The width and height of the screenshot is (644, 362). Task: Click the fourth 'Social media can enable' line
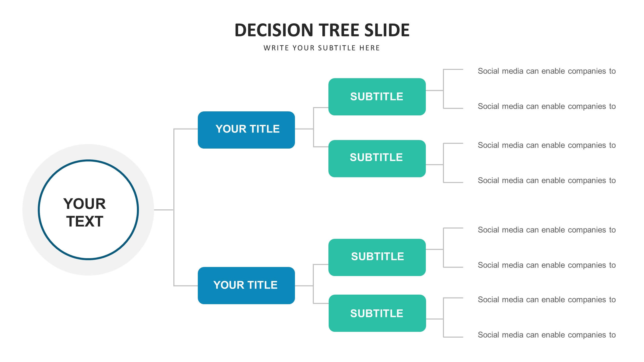tap(547, 180)
